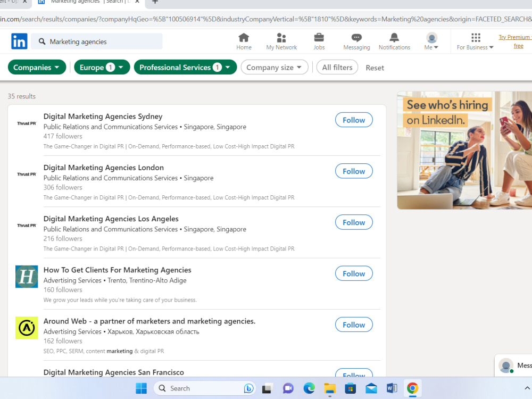This screenshot has width=532, height=399.
Task: Click the 35 results count text
Action: tap(22, 96)
